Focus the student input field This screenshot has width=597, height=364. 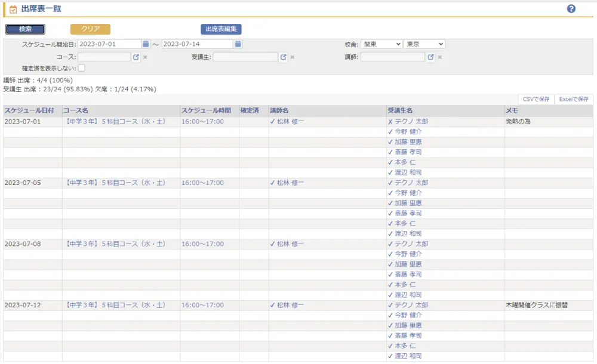(x=245, y=57)
